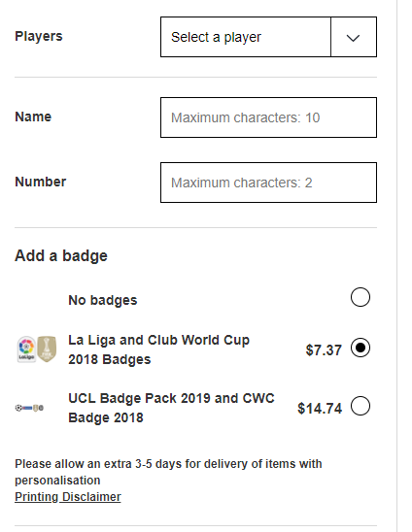
Task: Click UCL Badge Pack 2019 and CWC label
Action: click(x=171, y=408)
